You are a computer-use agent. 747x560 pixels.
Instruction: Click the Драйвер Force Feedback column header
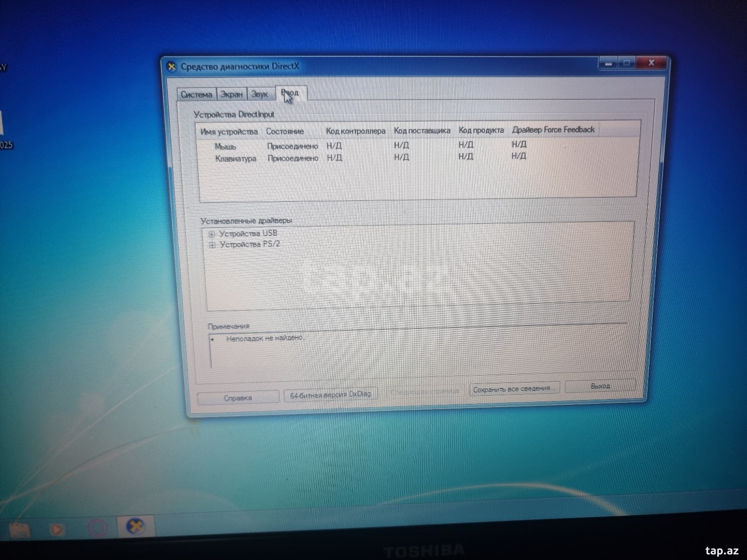tap(554, 130)
